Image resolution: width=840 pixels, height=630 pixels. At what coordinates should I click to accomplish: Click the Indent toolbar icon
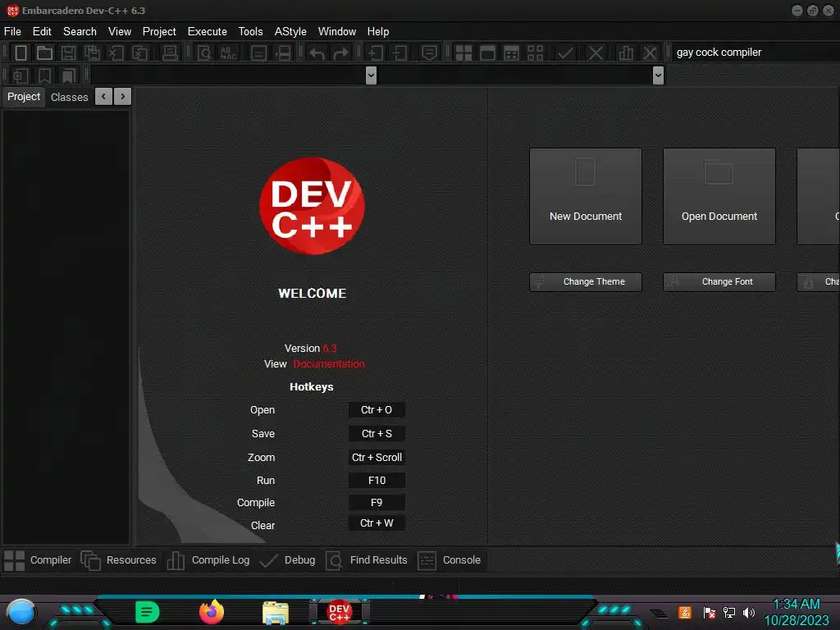[374, 52]
